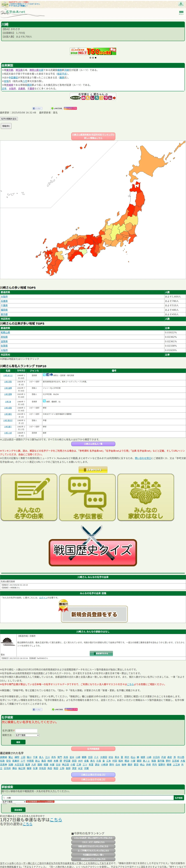Expand the 検索方法 dropdown in 名字検索
186x868 pixels.
click(x=27, y=735)
